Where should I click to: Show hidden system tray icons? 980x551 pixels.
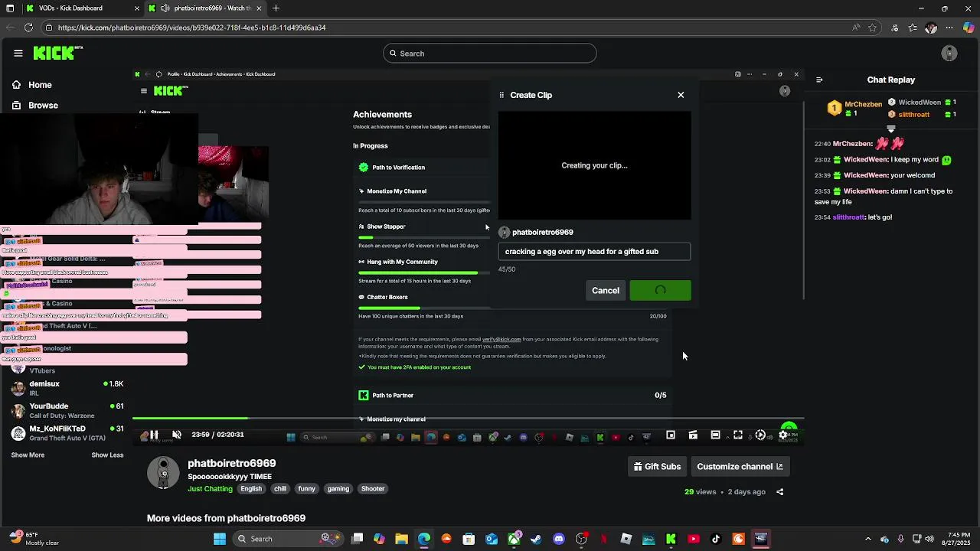tap(867, 539)
